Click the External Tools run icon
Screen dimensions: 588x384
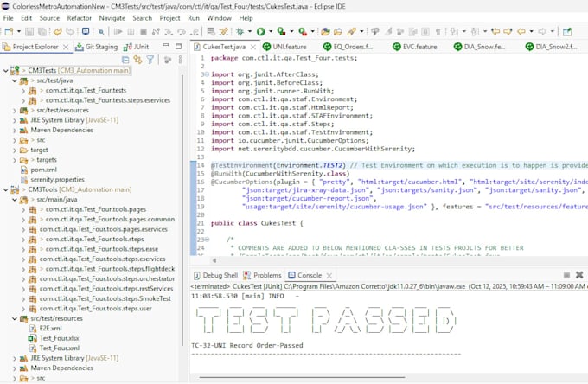pyautogui.click(x=303, y=31)
